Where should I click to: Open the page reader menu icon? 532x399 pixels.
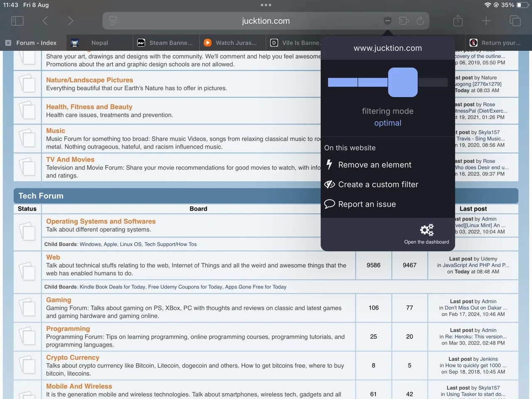click(x=113, y=21)
